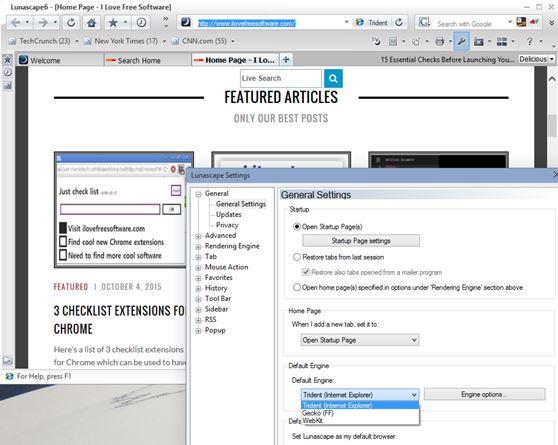The width and height of the screenshot is (558, 445).
Task: Click Amazon search shortcut icon
Action: tap(521, 22)
